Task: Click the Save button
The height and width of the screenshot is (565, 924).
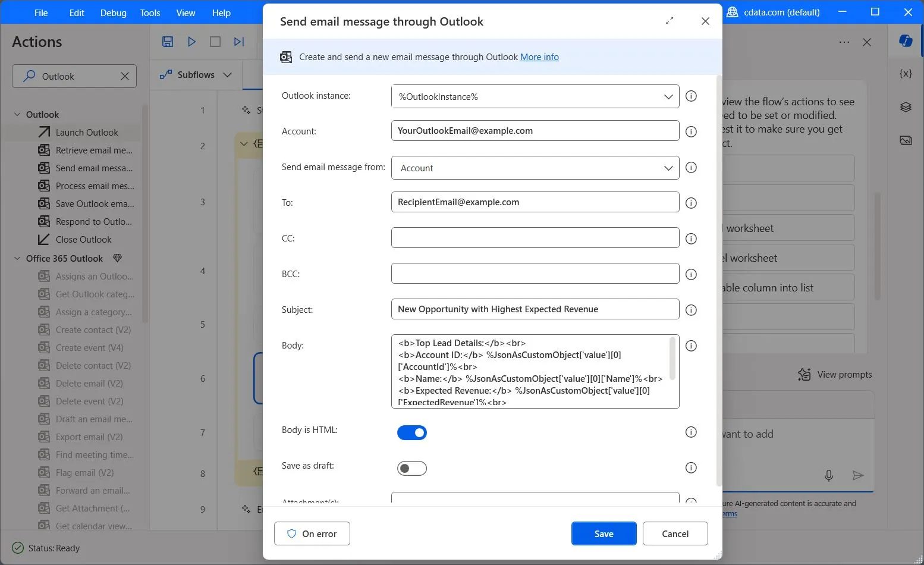Action: click(604, 533)
